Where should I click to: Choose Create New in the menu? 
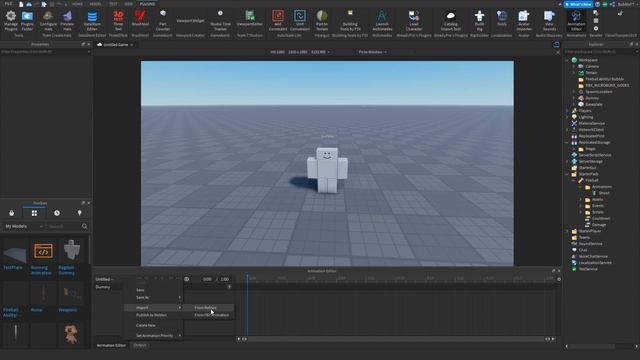tap(153, 325)
